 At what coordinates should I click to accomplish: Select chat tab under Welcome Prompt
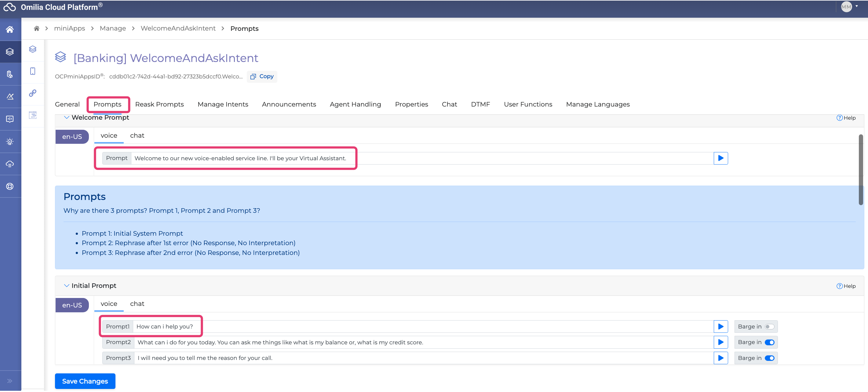[137, 135]
